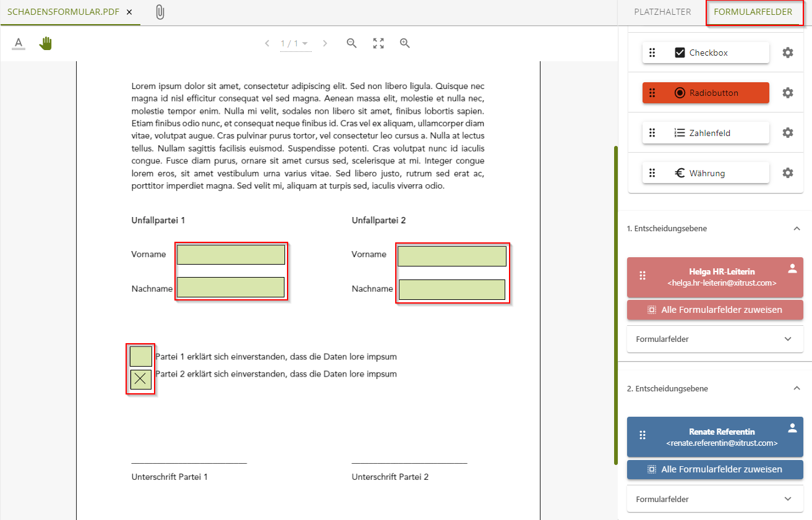Select the checked Partei 2 checkbox on the form
Viewport: 812px width, 520px height.
[x=140, y=379]
